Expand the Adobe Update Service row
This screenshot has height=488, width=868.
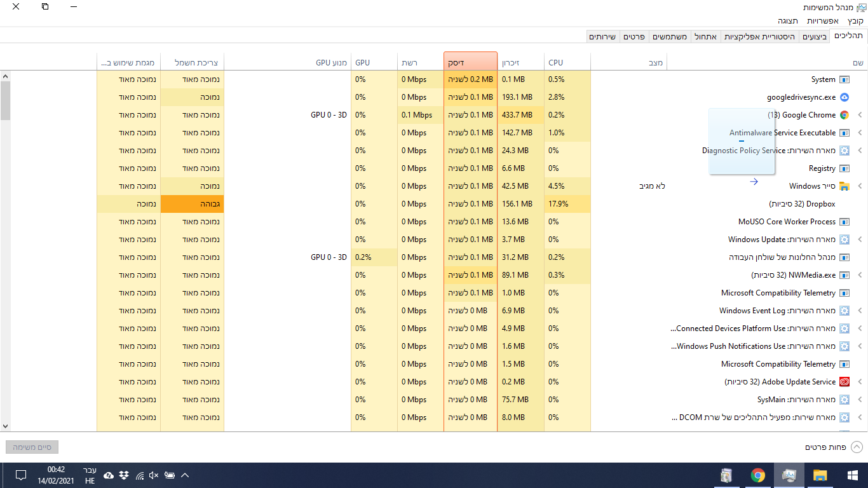(860, 382)
